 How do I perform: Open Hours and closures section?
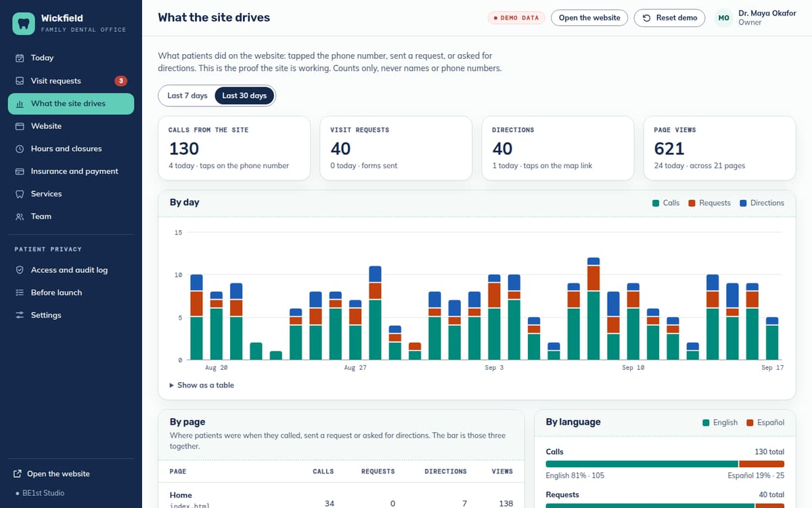(71, 148)
